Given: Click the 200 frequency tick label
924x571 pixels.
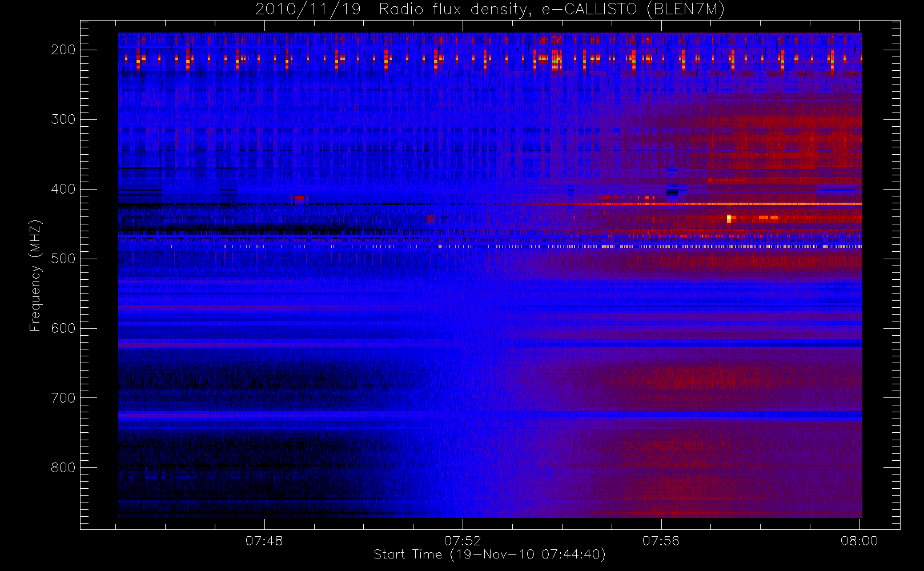Looking at the screenshot, I should 63,50.
